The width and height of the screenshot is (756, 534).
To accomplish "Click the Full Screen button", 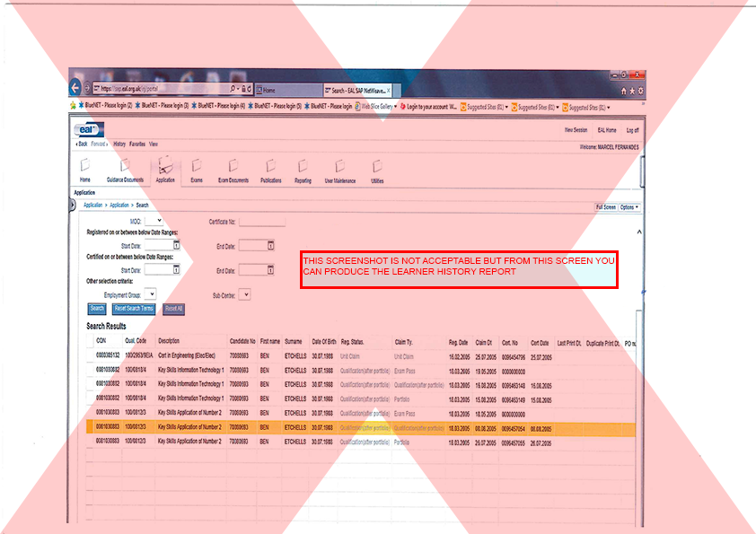I will [x=606, y=207].
